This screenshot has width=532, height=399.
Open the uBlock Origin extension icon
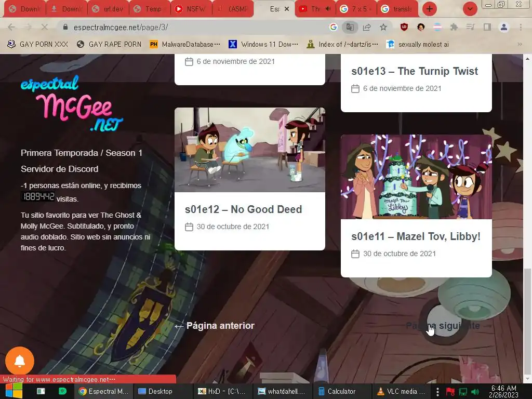click(404, 27)
